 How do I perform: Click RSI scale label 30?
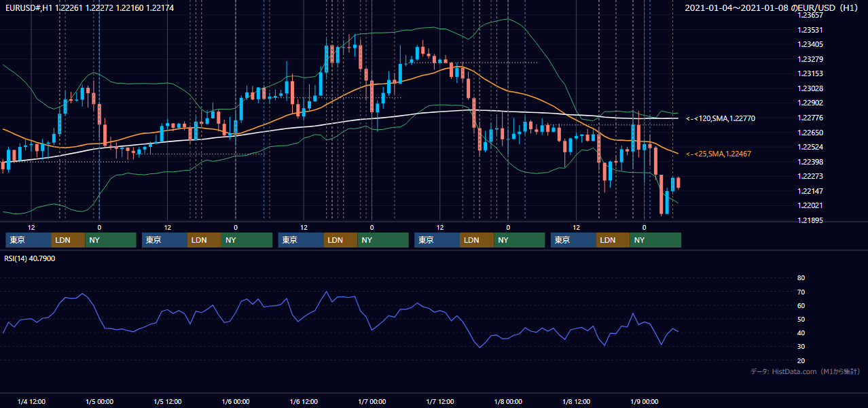(x=801, y=346)
